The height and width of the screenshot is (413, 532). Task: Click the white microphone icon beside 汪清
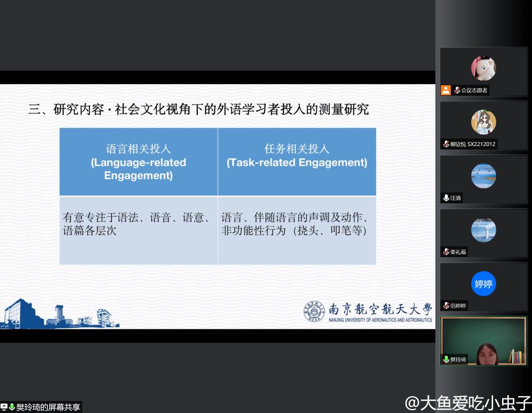point(446,198)
